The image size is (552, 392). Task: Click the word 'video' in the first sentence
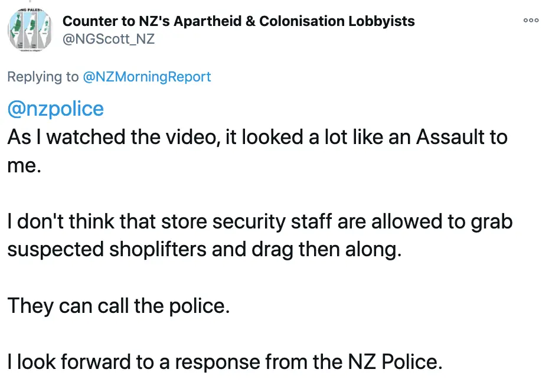point(214,138)
